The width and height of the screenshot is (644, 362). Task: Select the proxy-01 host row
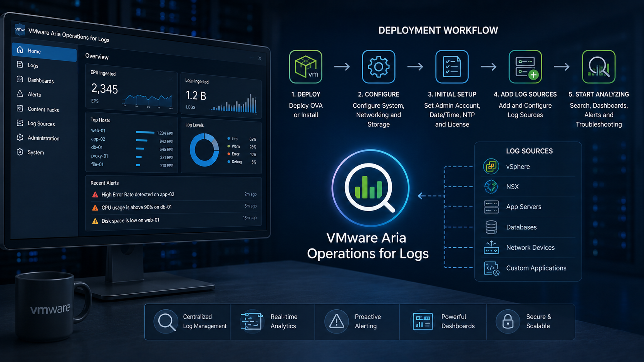pyautogui.click(x=132, y=157)
